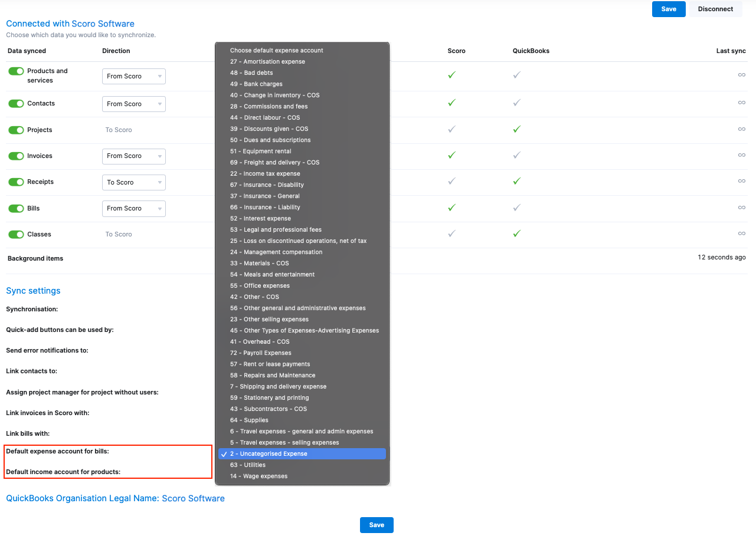Viewport: 756px width, 536px height.
Task: Toggle Products and services sync switch
Action: click(16, 71)
